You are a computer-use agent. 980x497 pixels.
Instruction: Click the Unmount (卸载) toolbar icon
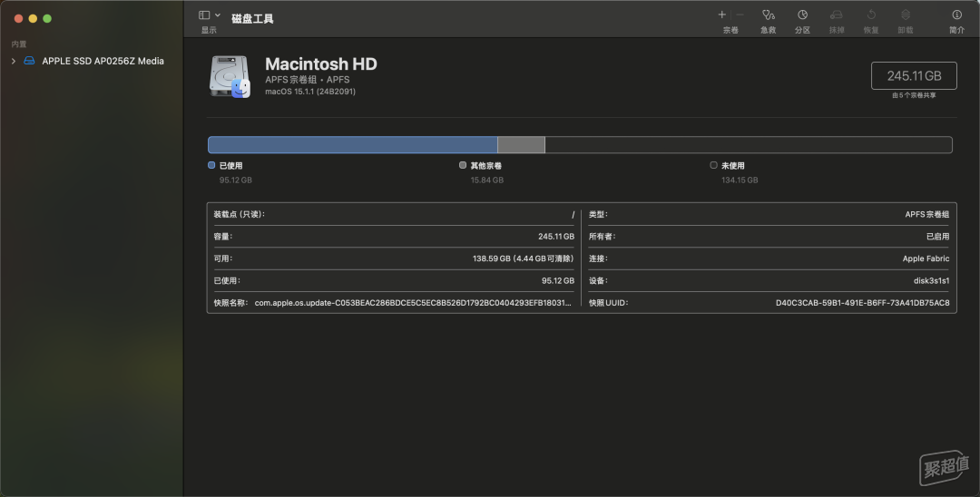(x=905, y=15)
